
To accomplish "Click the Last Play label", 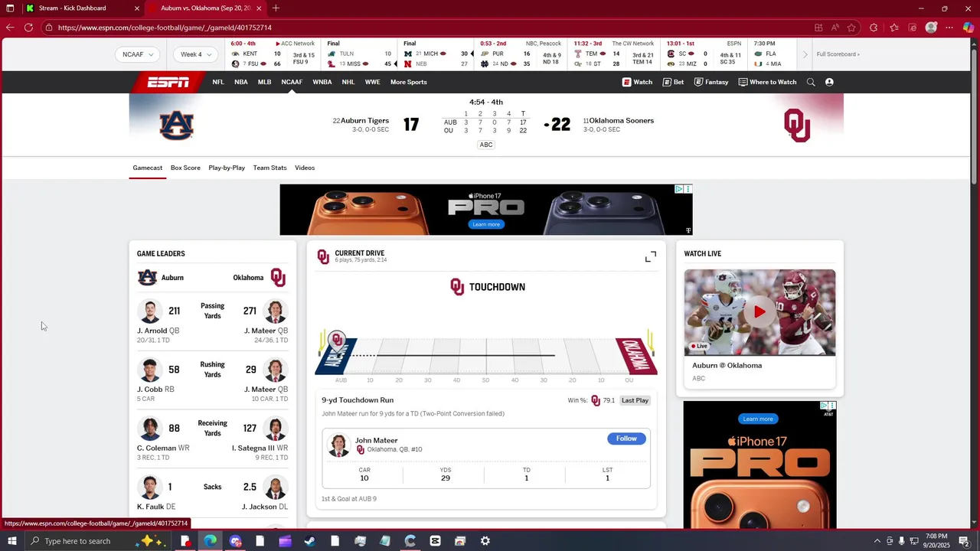I will [635, 400].
